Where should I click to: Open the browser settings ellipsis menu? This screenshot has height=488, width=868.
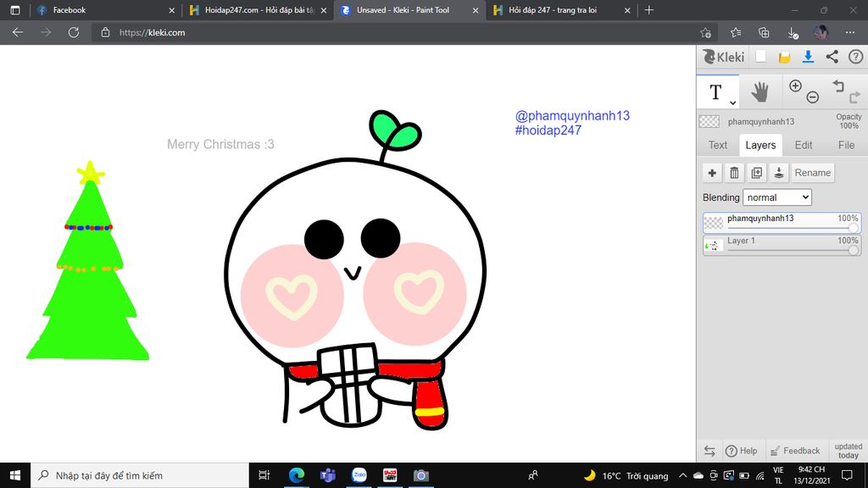point(850,33)
